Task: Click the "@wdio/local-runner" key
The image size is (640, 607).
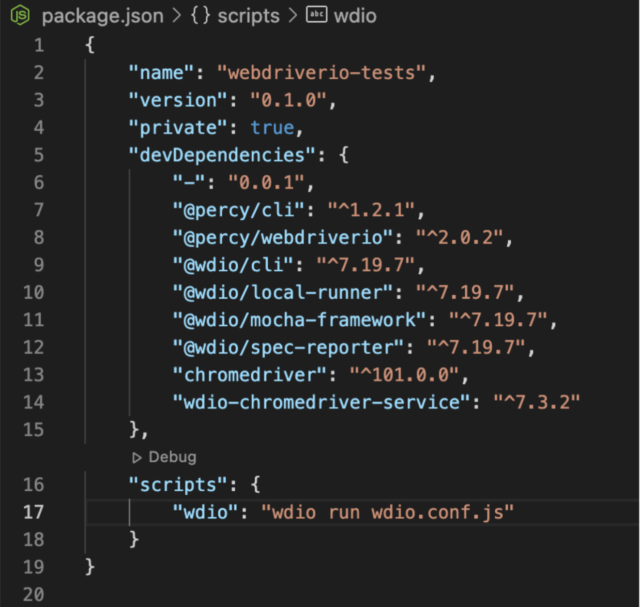Action: 282,292
